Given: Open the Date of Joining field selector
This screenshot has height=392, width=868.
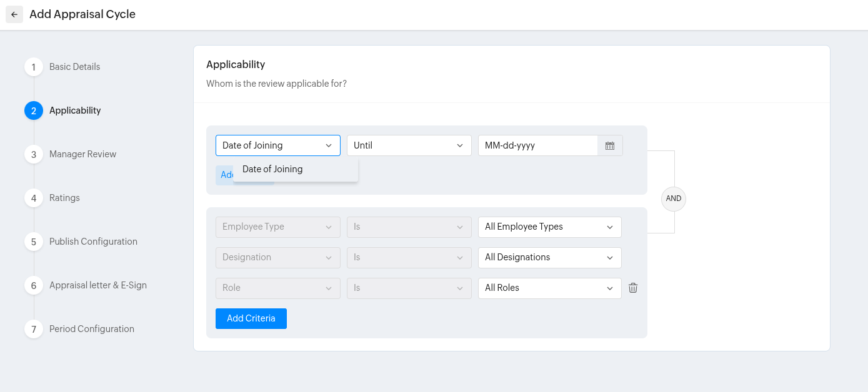Looking at the screenshot, I should [277, 145].
